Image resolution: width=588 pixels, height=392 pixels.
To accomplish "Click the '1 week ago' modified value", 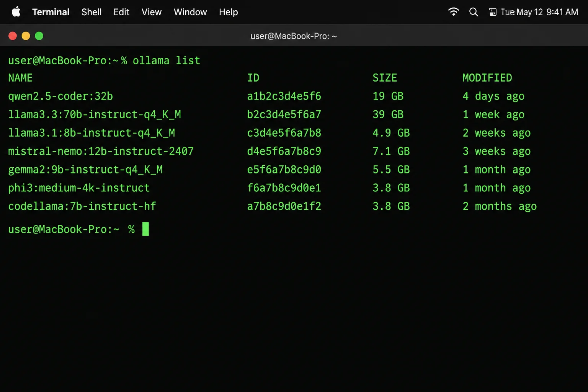I will (x=493, y=114).
